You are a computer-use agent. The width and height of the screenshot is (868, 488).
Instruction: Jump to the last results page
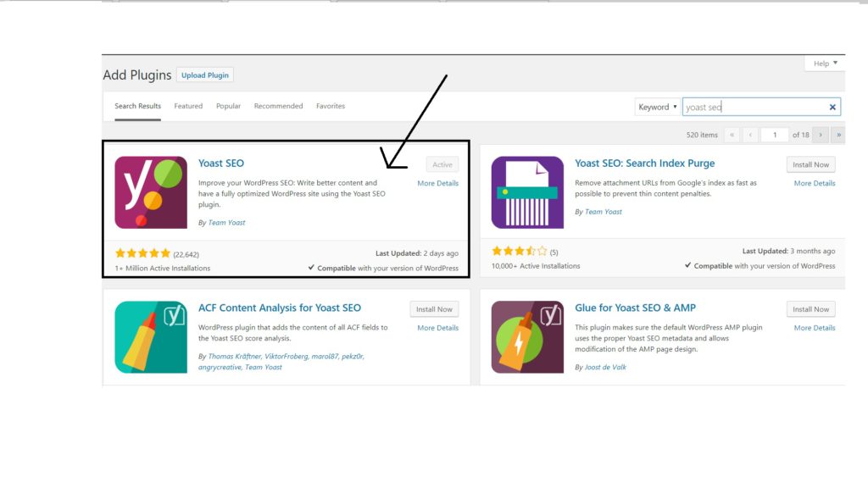coord(838,135)
